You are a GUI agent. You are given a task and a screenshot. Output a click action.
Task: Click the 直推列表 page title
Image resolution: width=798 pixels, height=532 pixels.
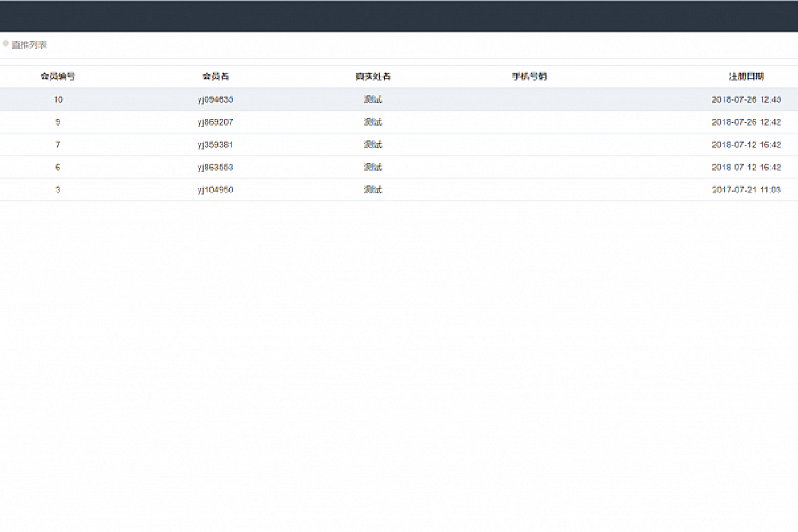click(x=29, y=45)
